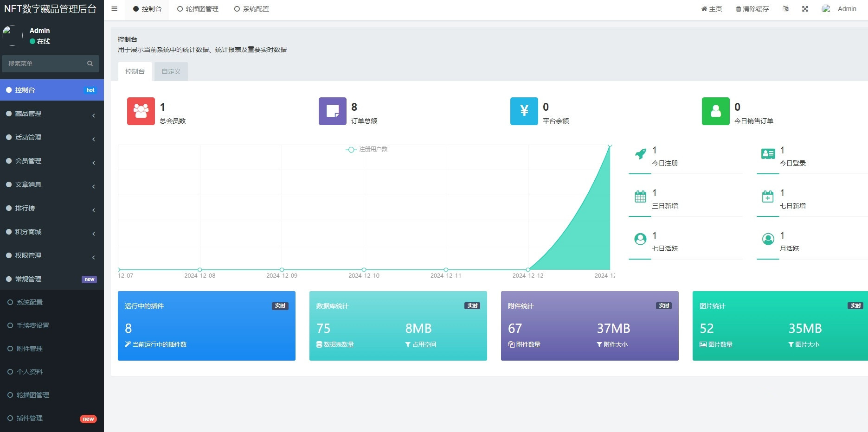Switch to the 自定义 tab
The width and height of the screenshot is (868, 432).
(x=171, y=71)
